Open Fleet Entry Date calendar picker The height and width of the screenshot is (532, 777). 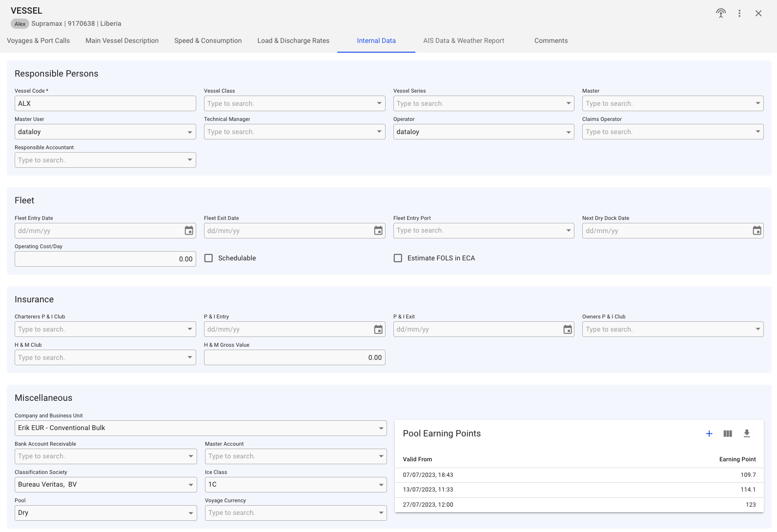189,231
